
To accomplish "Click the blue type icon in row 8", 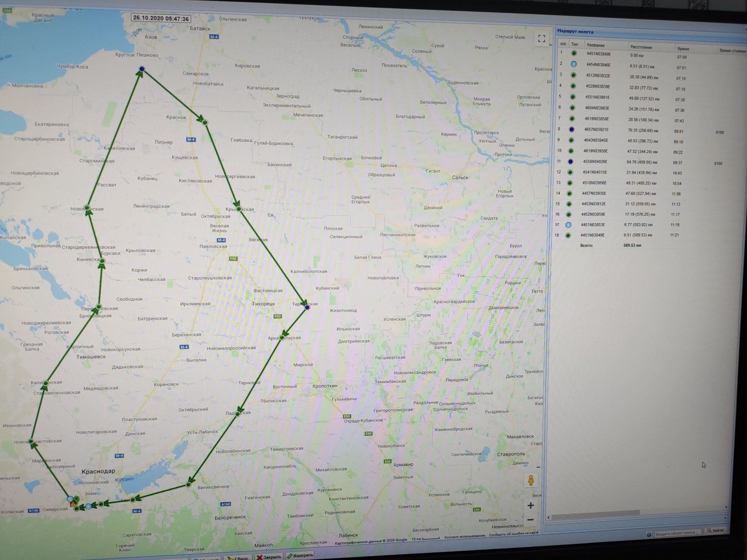I will click(571, 130).
